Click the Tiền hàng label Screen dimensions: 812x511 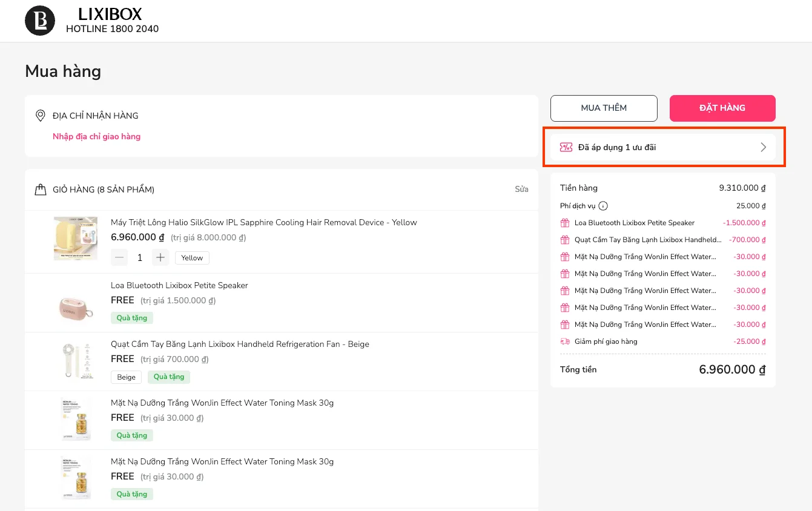[x=579, y=188]
